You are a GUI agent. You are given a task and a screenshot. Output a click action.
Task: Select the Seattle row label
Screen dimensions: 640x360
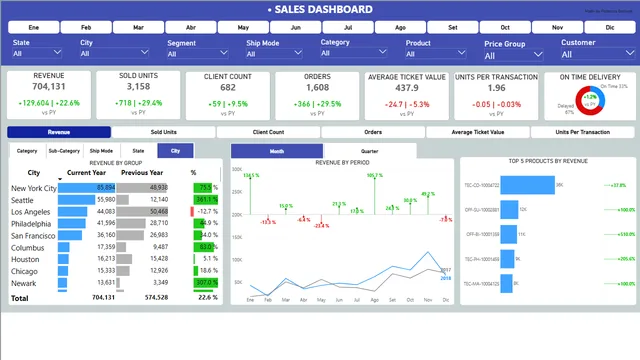[22, 200]
